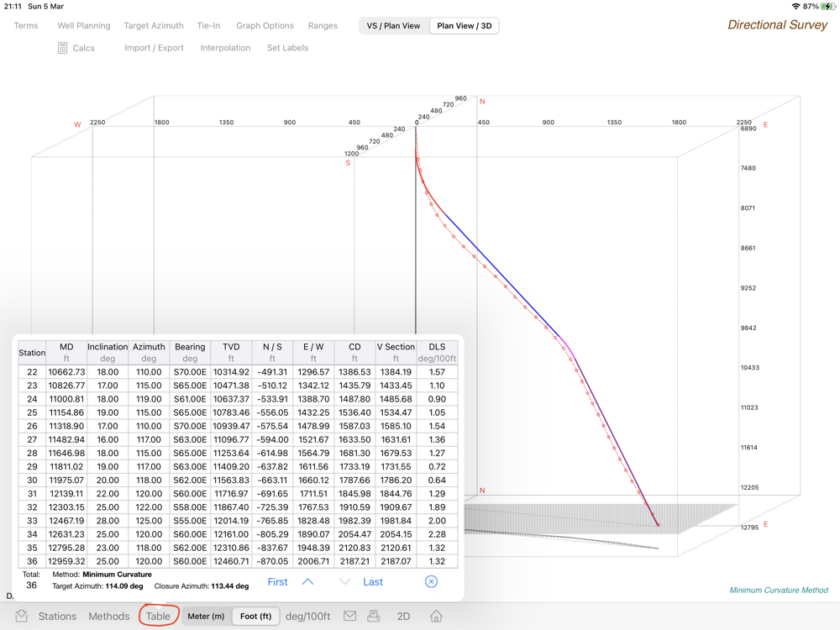Open the Methods selector
Viewport: 840px width, 630px height.
point(108,616)
